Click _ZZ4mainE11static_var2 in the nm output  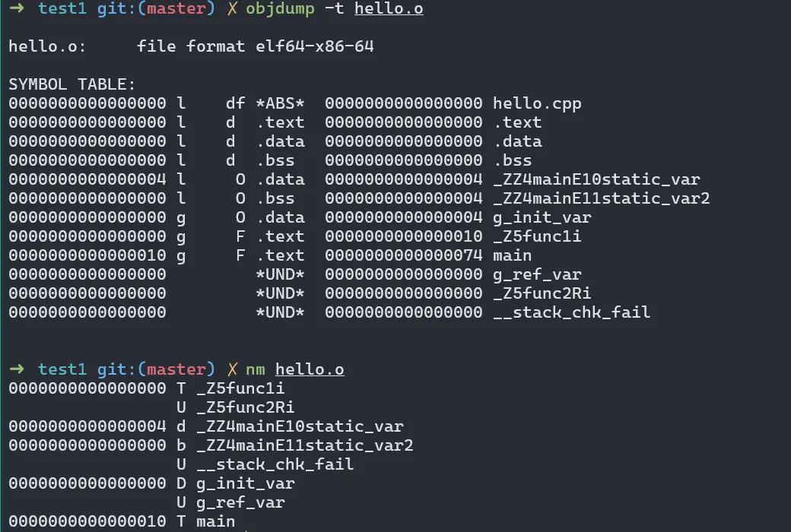click(x=304, y=445)
